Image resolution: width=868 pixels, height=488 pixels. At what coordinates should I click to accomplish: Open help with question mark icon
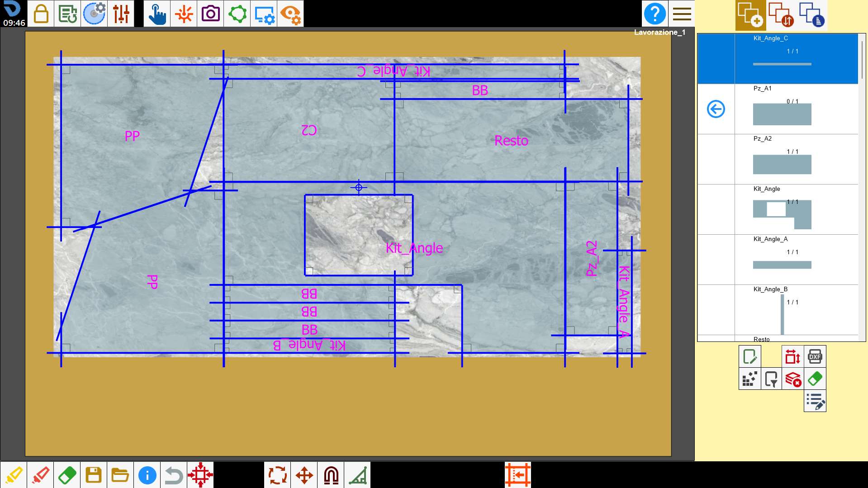pos(655,14)
